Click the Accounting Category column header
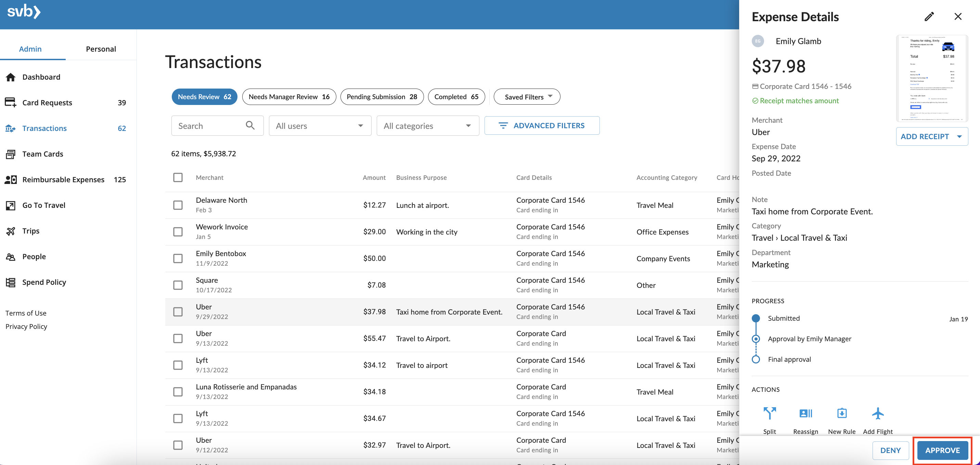 (667, 177)
